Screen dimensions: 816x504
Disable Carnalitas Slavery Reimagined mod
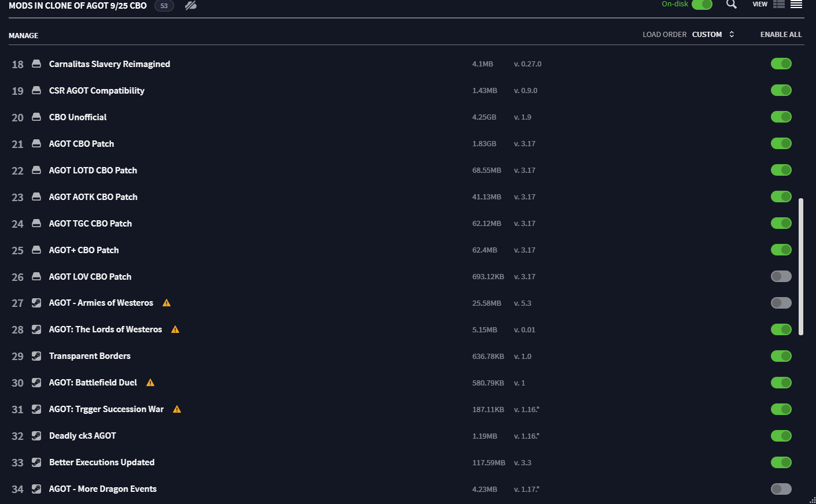click(x=781, y=64)
